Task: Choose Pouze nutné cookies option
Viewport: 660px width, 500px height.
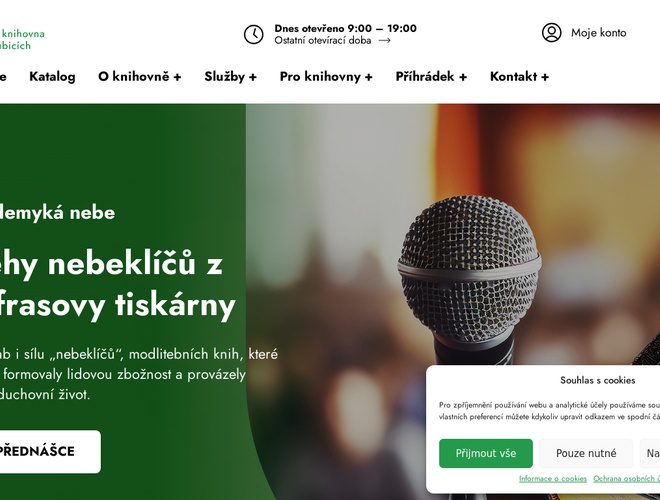Action: (586, 453)
